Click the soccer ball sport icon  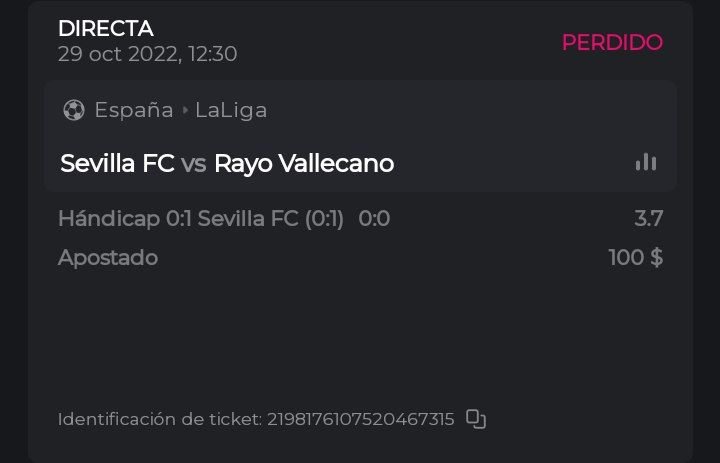tap(73, 110)
